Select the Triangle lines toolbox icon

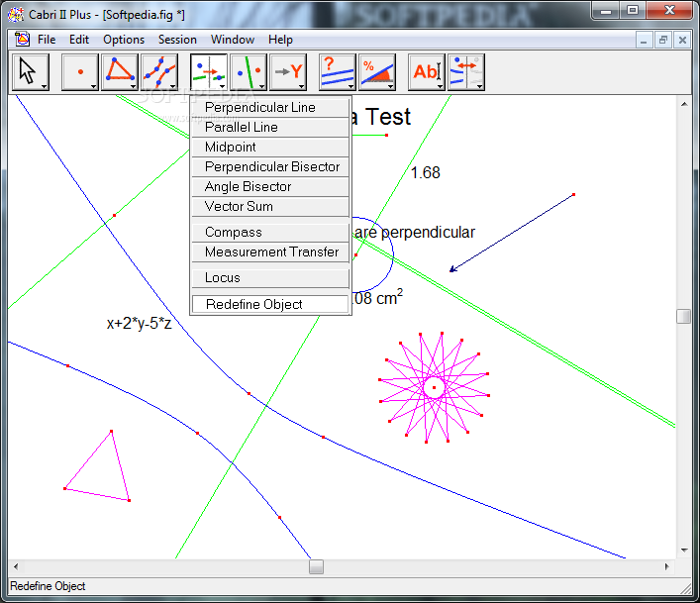(119, 72)
